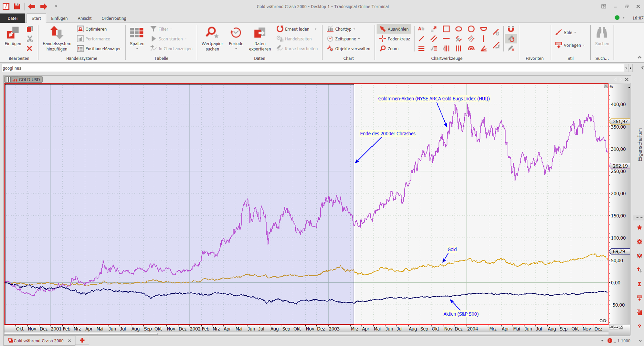Click the symbol input field 'googl nas'
The width and height of the screenshot is (644, 346).
(310, 68)
